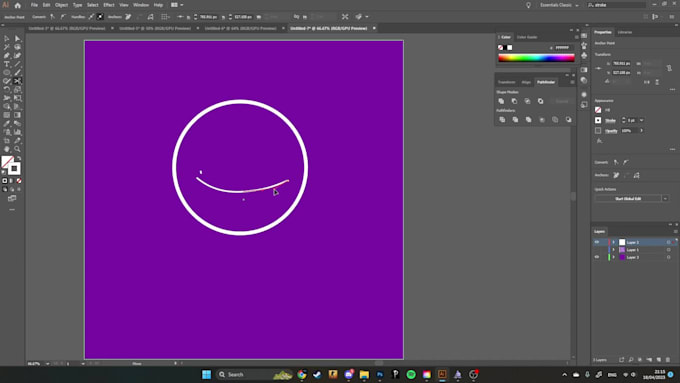Select the Direct Selection tool
The image size is (680, 383).
click(17, 39)
